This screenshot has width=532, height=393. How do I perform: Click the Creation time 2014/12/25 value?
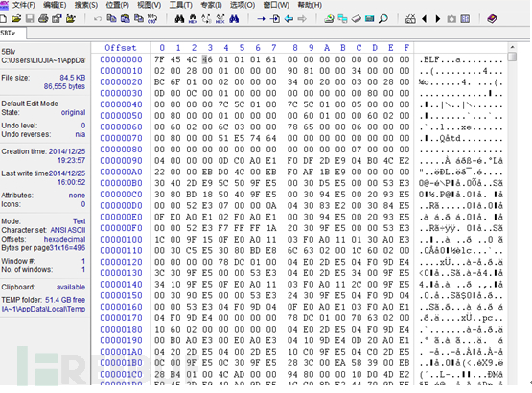[67, 151]
